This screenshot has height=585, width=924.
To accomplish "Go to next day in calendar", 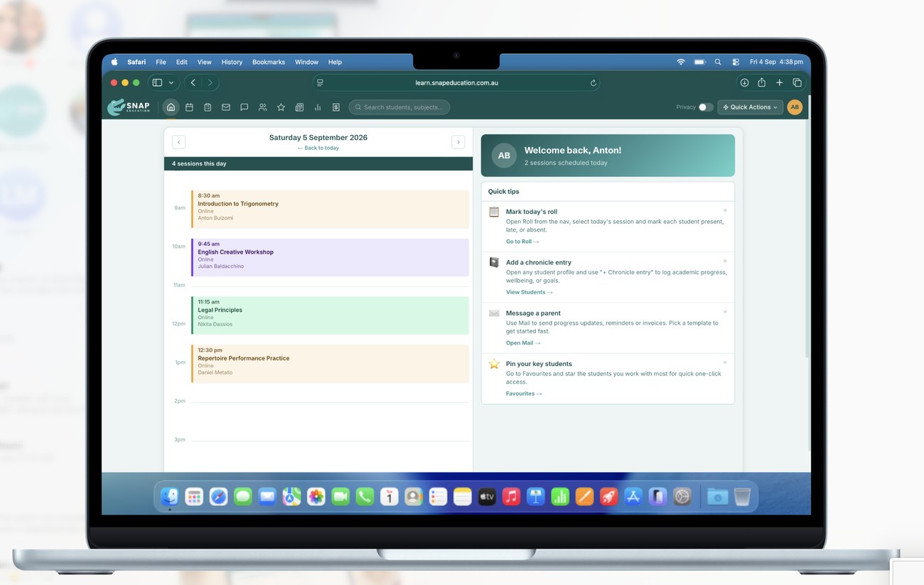I will click(x=458, y=142).
